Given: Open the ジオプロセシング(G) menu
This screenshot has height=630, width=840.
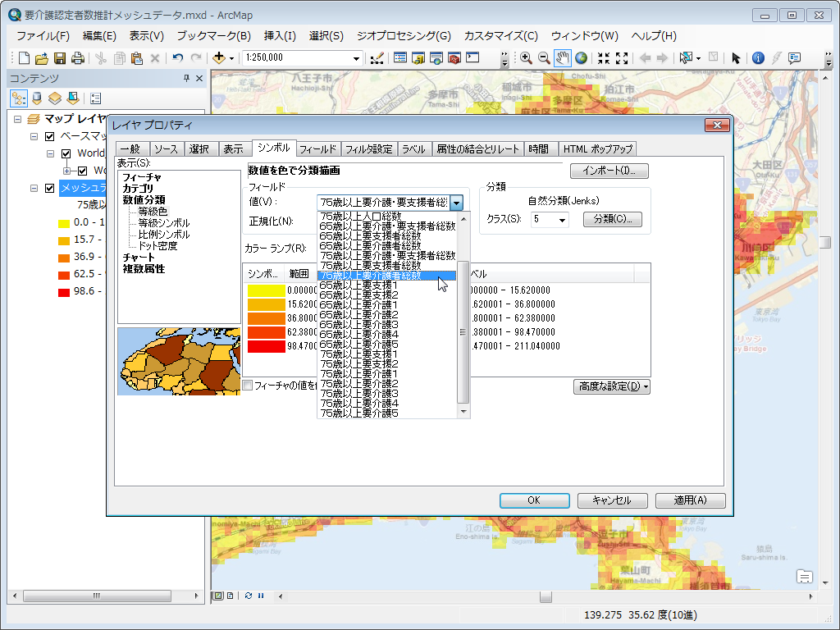Looking at the screenshot, I should (404, 36).
